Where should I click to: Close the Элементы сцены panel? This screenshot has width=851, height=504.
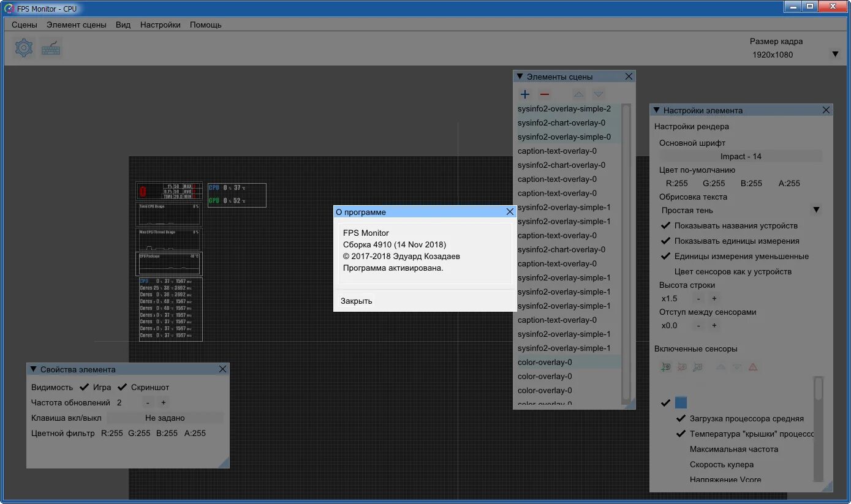(629, 77)
